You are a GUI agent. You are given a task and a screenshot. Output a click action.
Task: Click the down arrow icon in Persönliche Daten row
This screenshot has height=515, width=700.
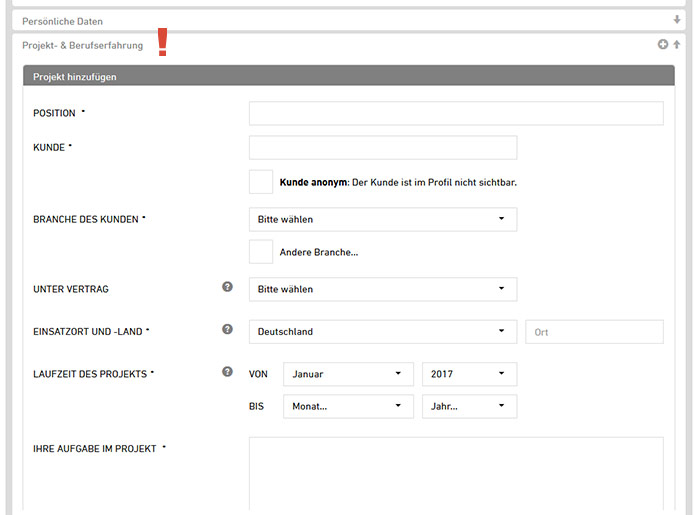click(677, 20)
